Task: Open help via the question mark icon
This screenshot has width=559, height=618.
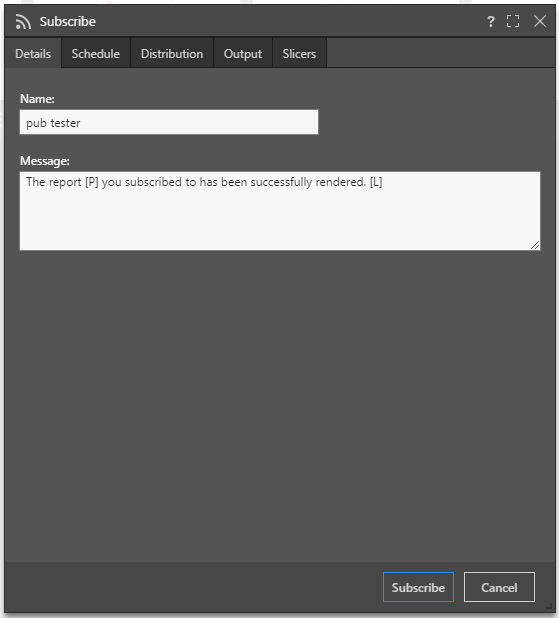Action: (x=490, y=21)
